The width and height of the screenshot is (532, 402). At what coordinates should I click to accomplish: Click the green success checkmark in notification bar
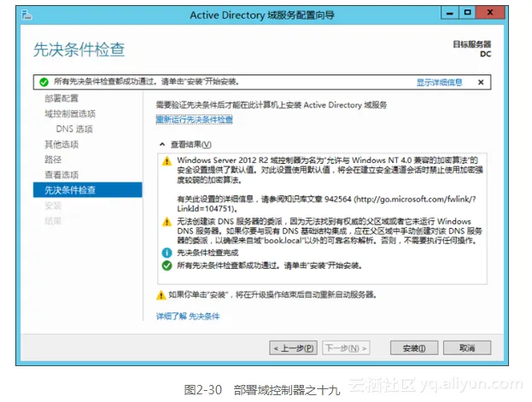tap(44, 82)
